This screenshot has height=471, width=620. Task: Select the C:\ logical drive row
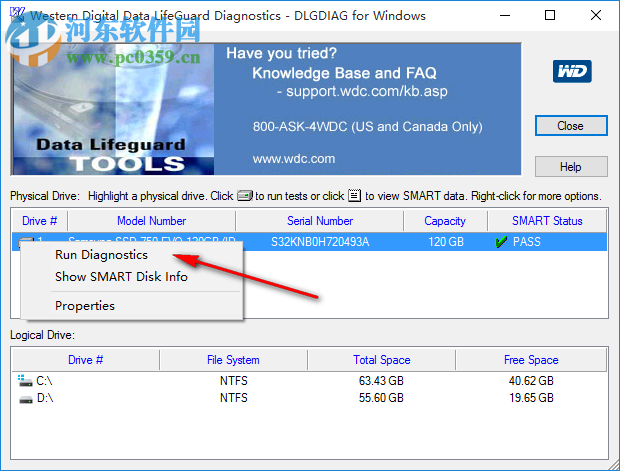tap(310, 381)
